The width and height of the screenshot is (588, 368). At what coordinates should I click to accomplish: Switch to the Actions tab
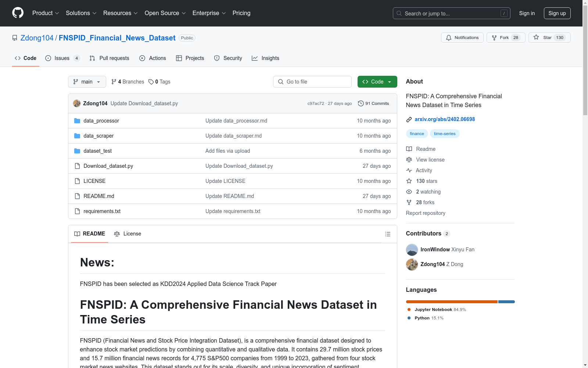(153, 58)
